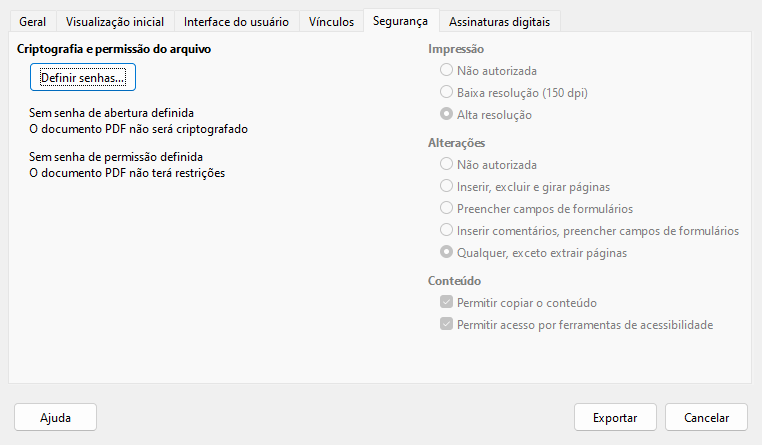
Task: Click text O documento PDF não será criptografado
Action: [x=139, y=129]
